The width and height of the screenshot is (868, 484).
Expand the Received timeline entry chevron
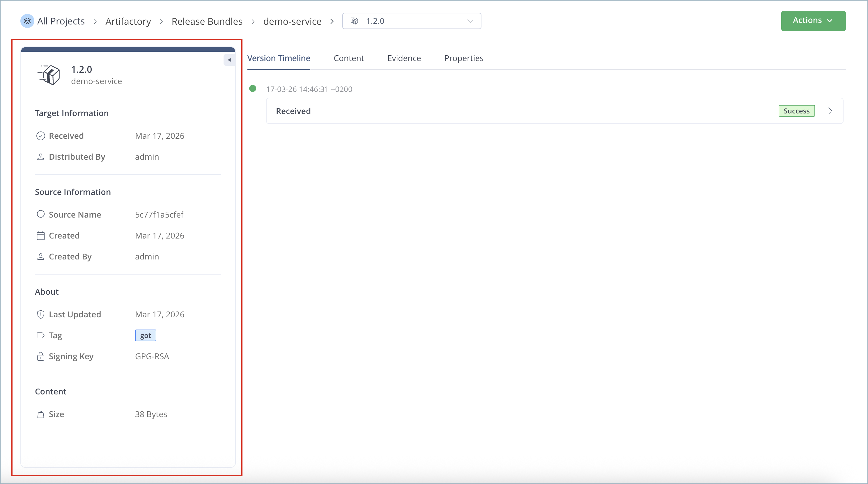click(x=830, y=111)
